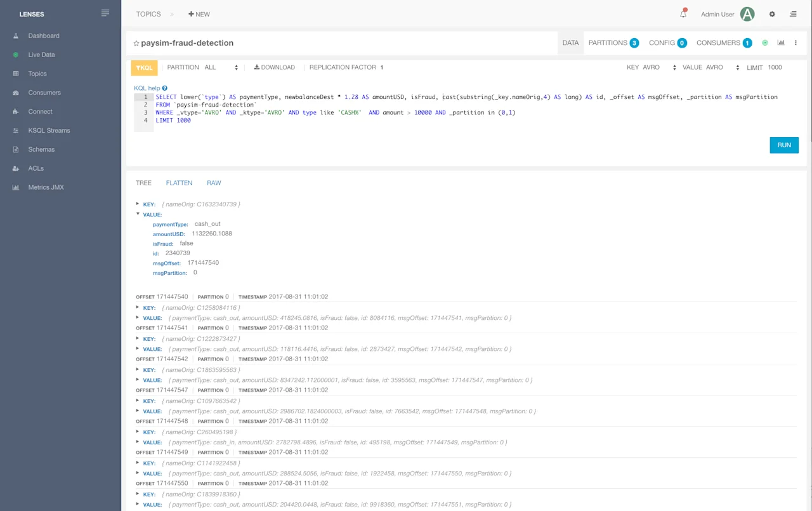Expand KEY nameOrig C1632340739
812x511 pixels.
tap(138, 204)
